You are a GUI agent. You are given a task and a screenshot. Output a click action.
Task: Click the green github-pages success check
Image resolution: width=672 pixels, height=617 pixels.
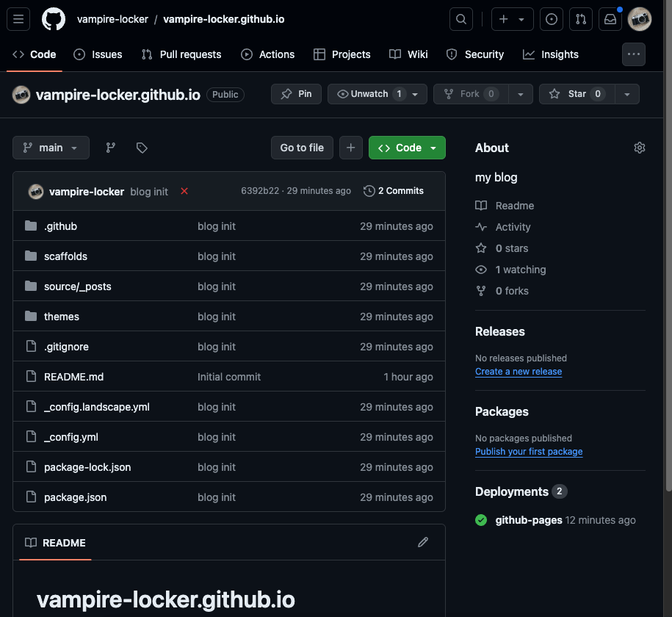click(481, 520)
